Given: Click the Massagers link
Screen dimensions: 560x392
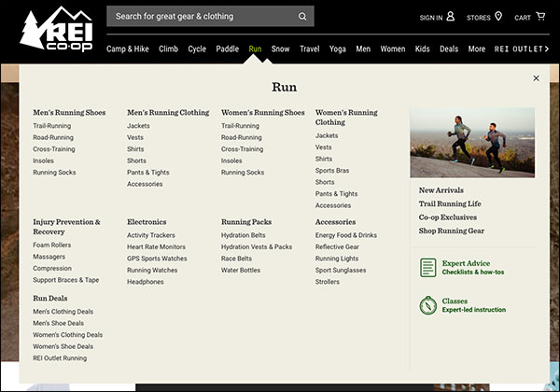Looking at the screenshot, I should click(x=49, y=257).
